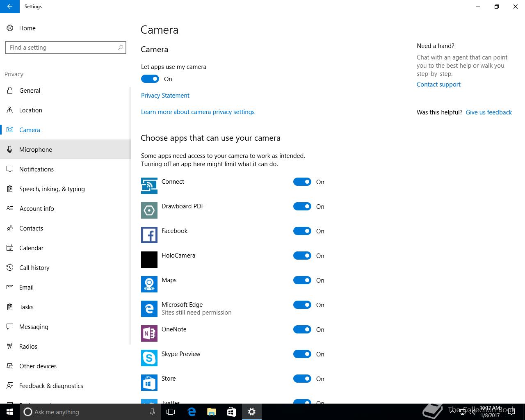
Task: Open the Start menu from the taskbar
Action: pyautogui.click(x=10, y=412)
